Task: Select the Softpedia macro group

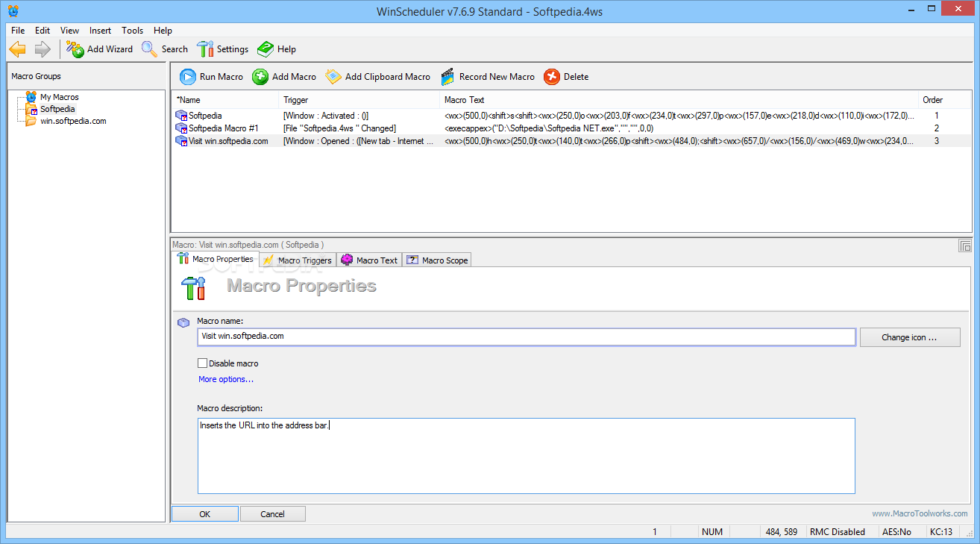Action: [x=57, y=109]
